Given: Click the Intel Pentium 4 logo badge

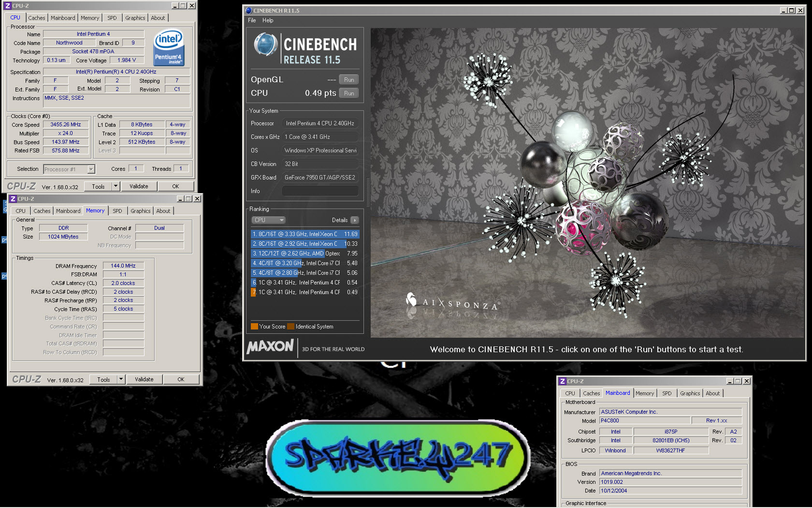Looking at the screenshot, I should [x=169, y=47].
